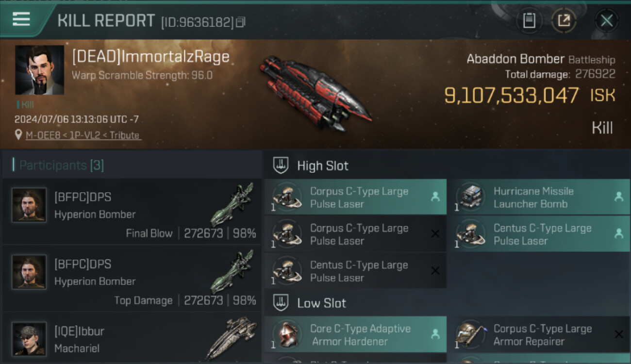View ImmortalzRage pilot portrait

pyautogui.click(x=39, y=70)
